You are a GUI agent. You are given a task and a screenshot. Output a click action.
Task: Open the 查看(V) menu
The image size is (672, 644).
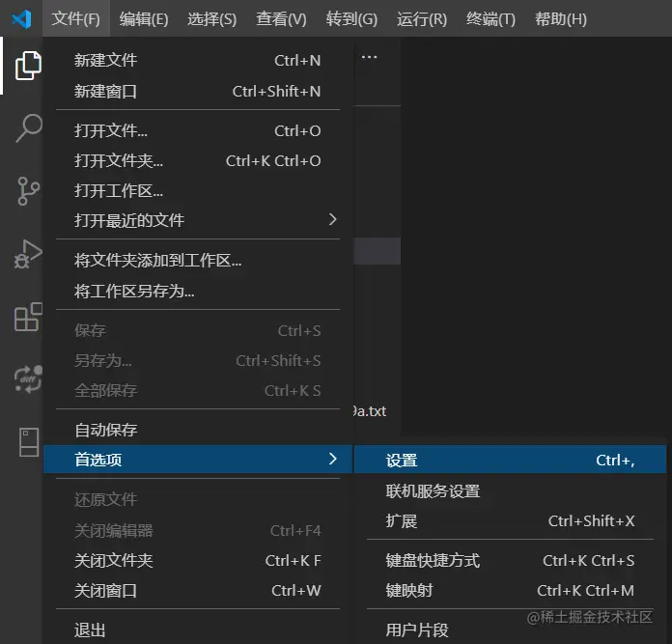[281, 19]
